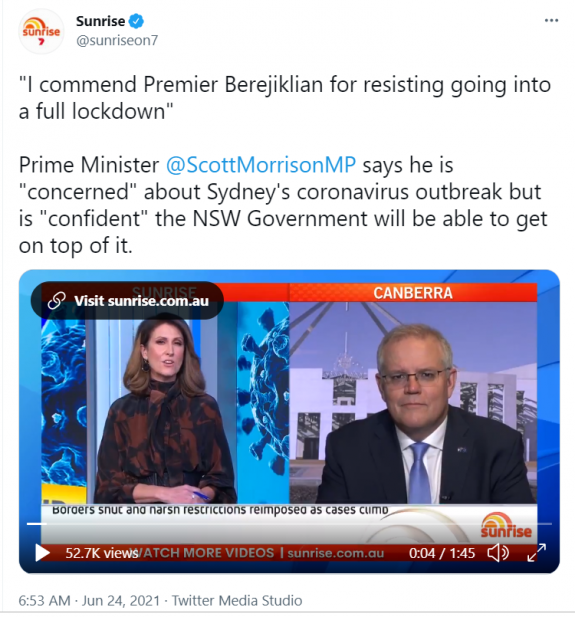Seek along the video progress bar
This screenshot has width=575, height=617.
289,524
